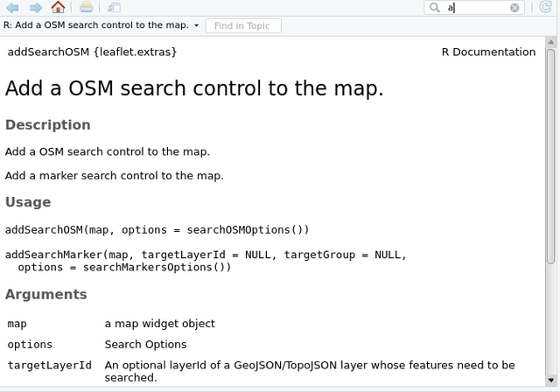The width and height of the screenshot is (560, 392).
Task: Click the Arguments heading
Action: [x=46, y=295]
